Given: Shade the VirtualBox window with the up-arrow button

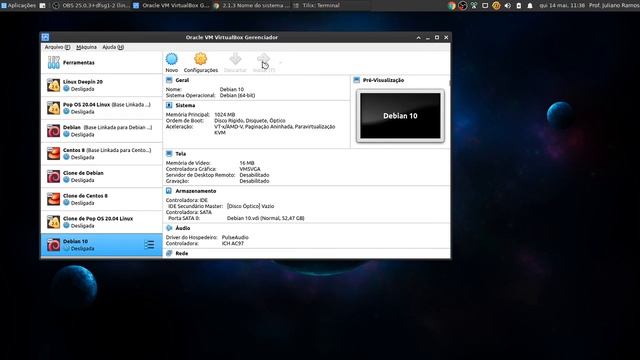Looking at the screenshot, I should point(418,37).
